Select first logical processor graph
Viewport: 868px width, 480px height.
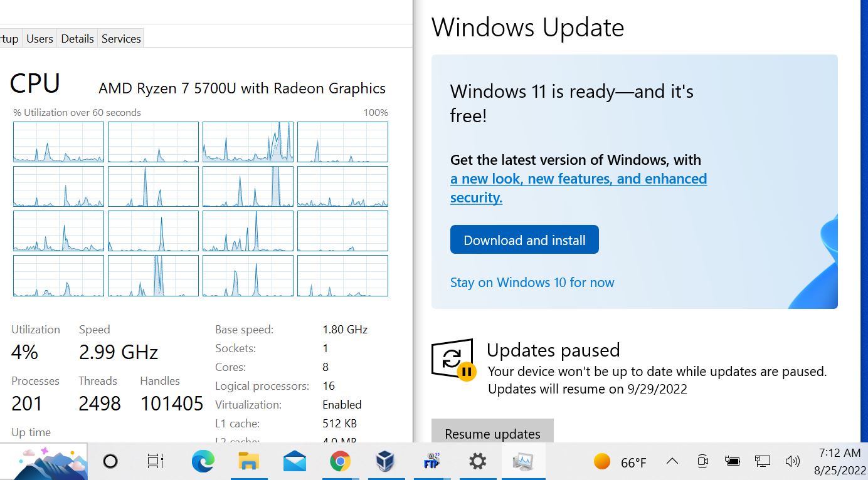[58, 142]
